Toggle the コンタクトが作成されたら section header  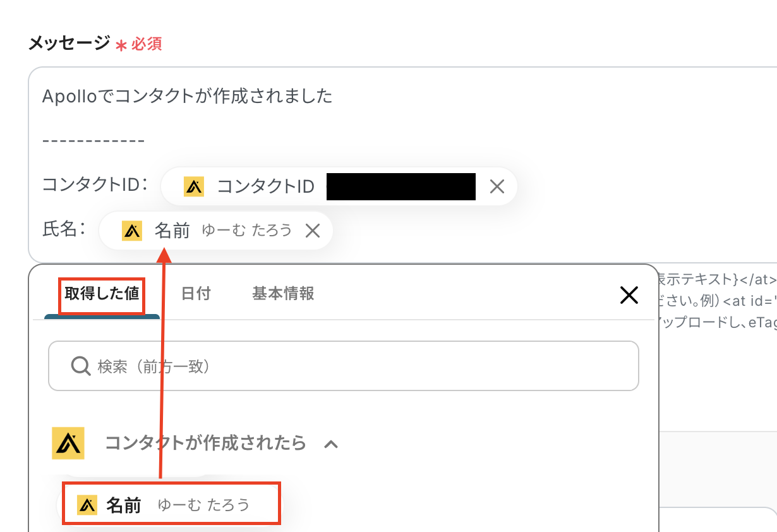click(x=205, y=443)
